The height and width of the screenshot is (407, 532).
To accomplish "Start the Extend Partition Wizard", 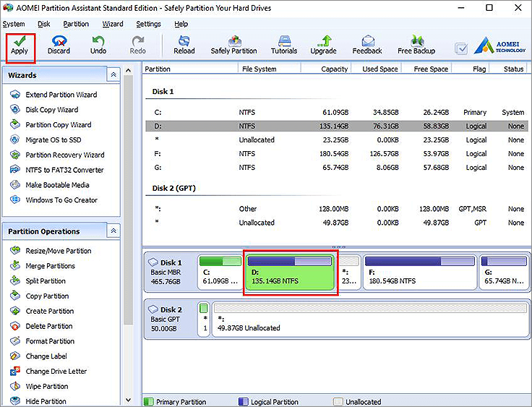I will (61, 95).
